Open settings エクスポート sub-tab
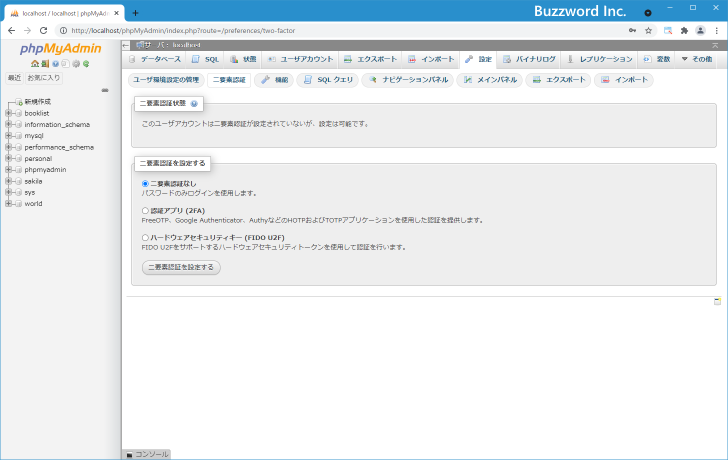Viewport: 728px width, 460px height. 558,80
